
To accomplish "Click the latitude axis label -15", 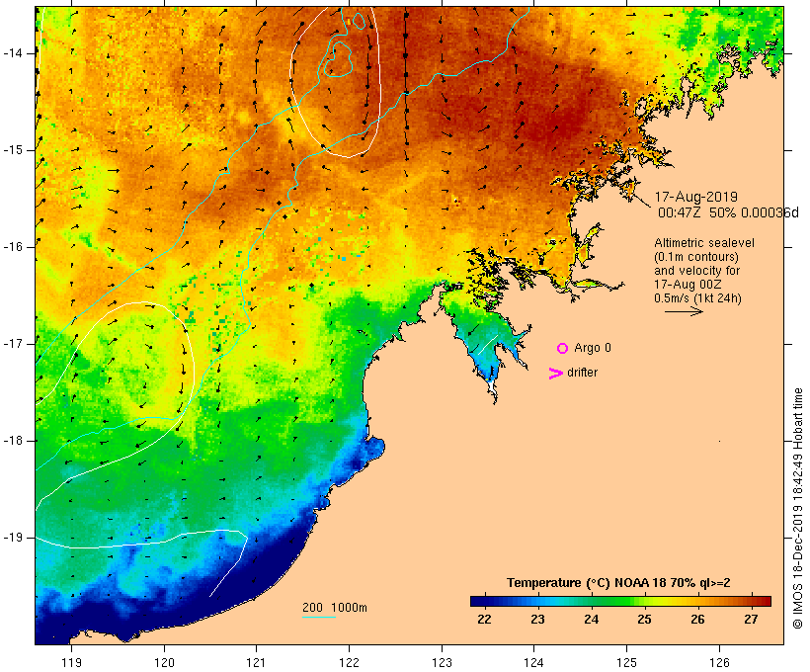I will click(x=13, y=150).
